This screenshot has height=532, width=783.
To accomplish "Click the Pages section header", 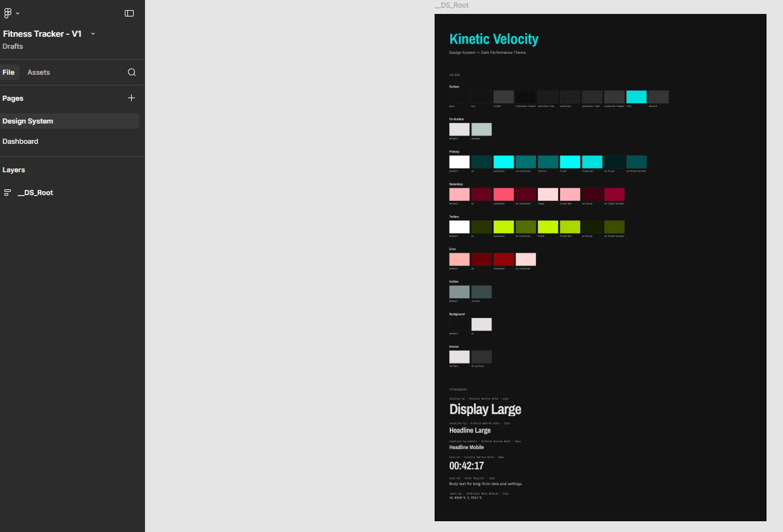I will click(13, 98).
